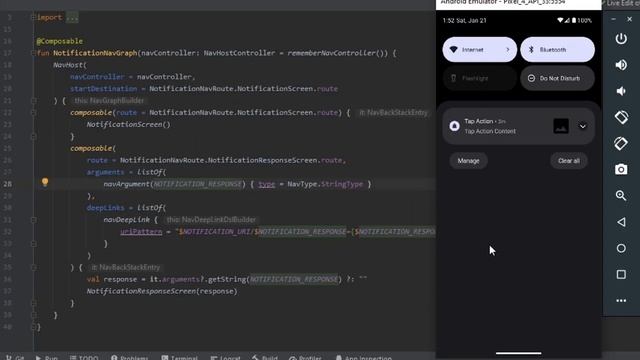Click the val response declaration
Viewport: 640px width, 360px height.
(112, 279)
